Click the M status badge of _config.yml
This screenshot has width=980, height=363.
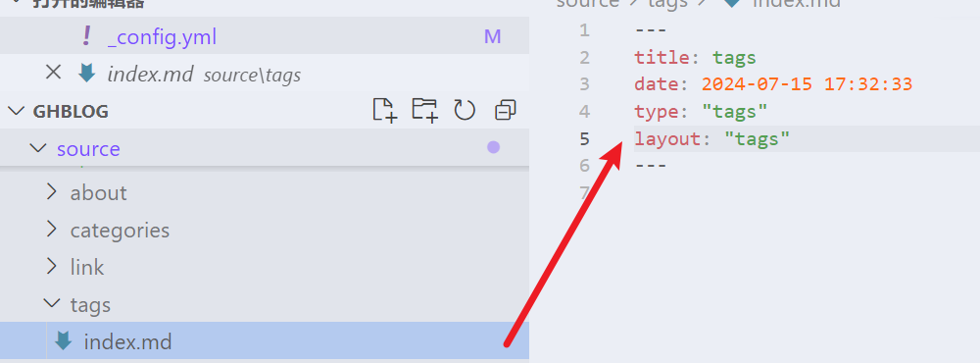[493, 37]
